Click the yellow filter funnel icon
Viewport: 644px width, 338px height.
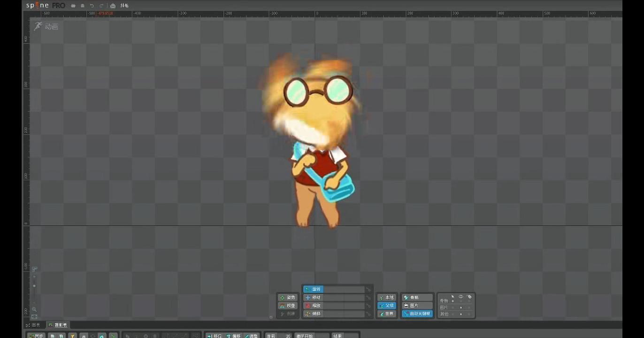(73, 336)
